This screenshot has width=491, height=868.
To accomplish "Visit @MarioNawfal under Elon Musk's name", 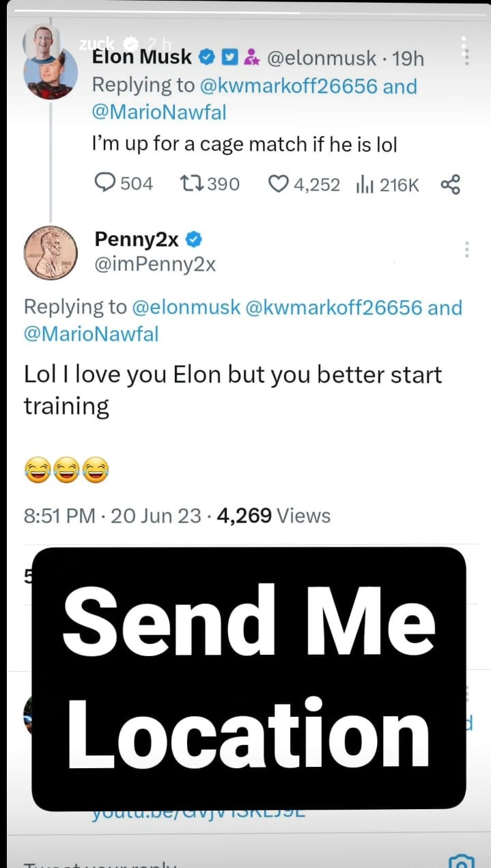I will point(158,111).
